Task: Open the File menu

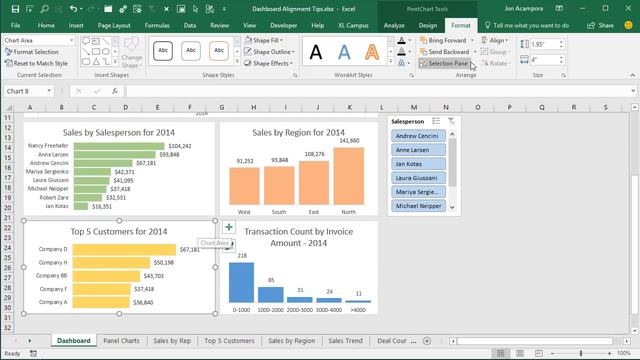Action: (16, 25)
